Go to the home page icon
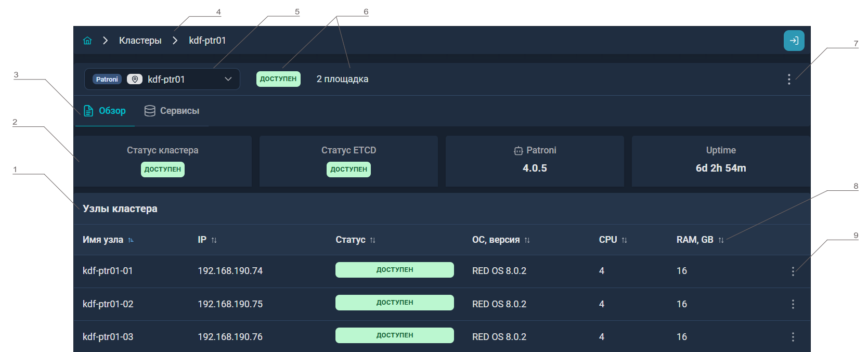Viewport: 868px width, 352px height. click(x=87, y=41)
